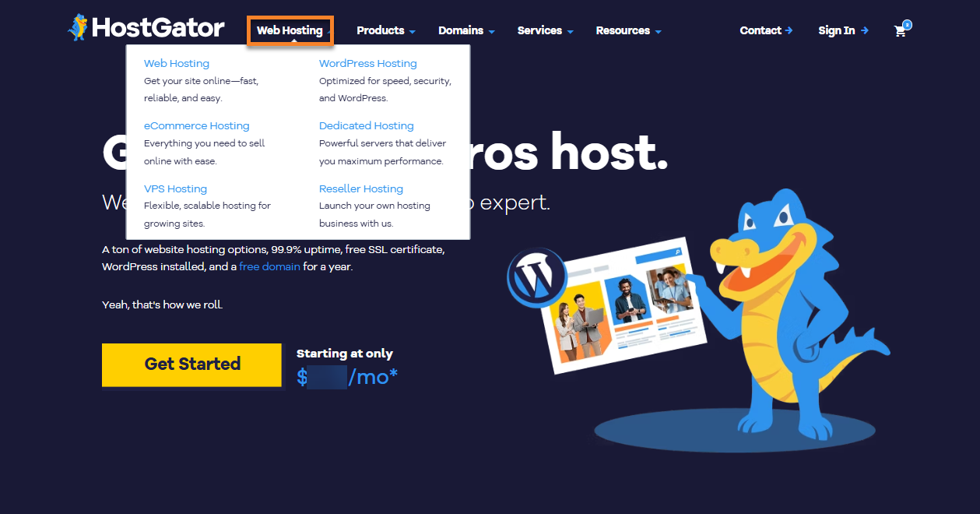Open the Services dropdown menu

point(545,31)
